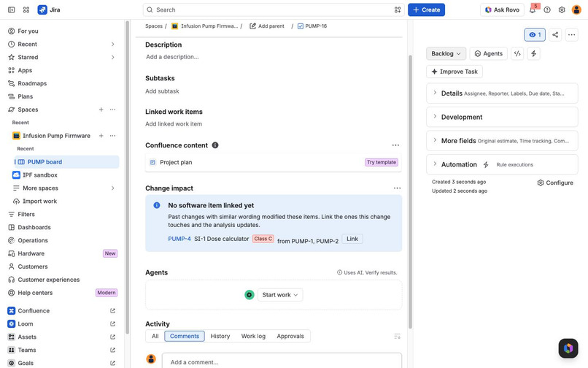Open the app switcher grid icon
This screenshot has height=368, width=588.
click(x=26, y=9)
